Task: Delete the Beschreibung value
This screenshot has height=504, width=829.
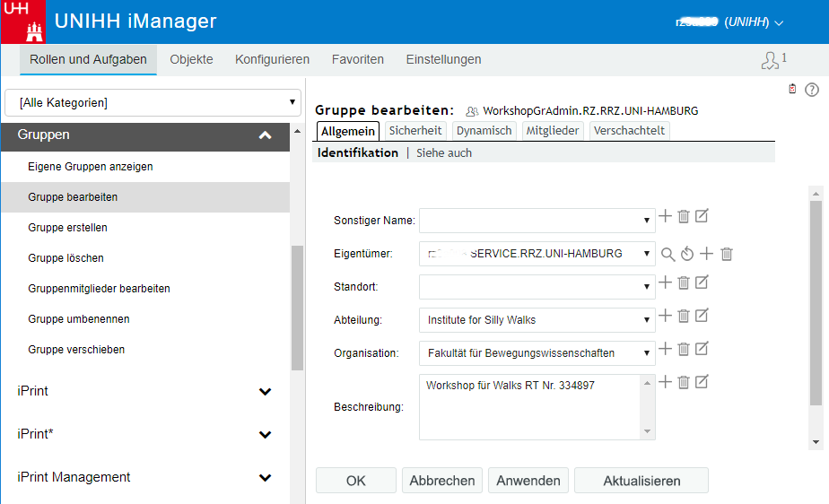Action: coord(684,382)
